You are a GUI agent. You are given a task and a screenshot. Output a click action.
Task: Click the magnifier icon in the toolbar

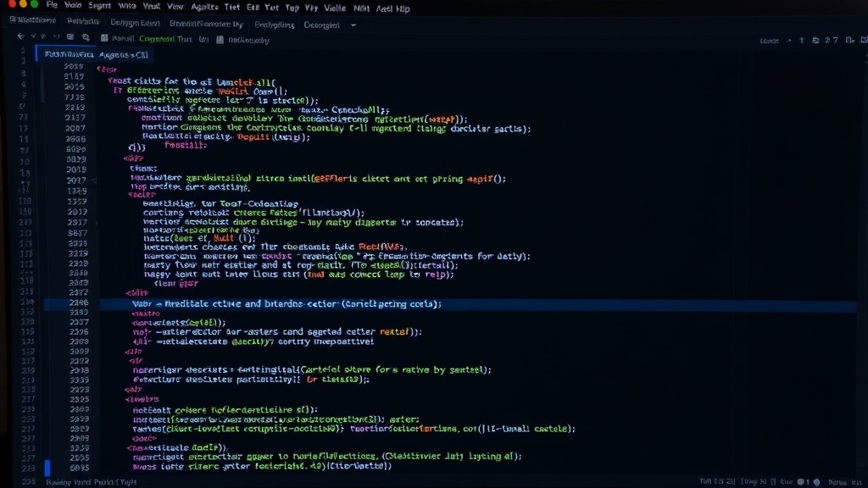tap(86, 37)
